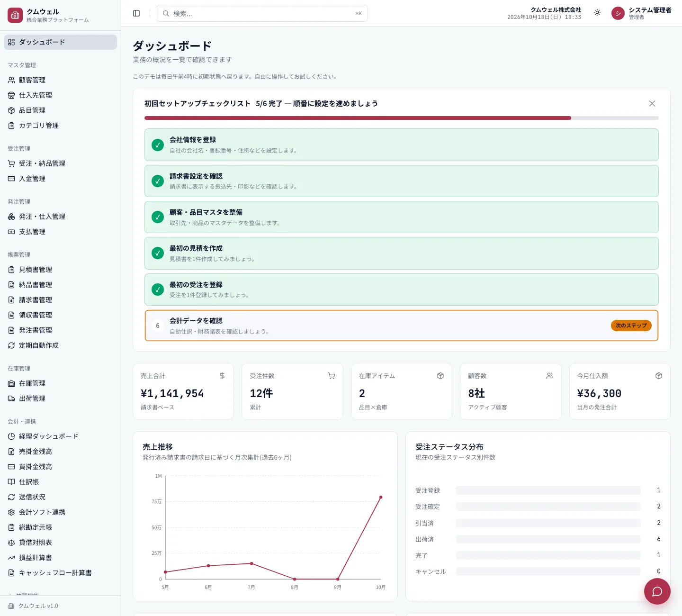This screenshot has height=616, width=682.
Task: Open 出荷管理 in sidebar
Action: 60,399
